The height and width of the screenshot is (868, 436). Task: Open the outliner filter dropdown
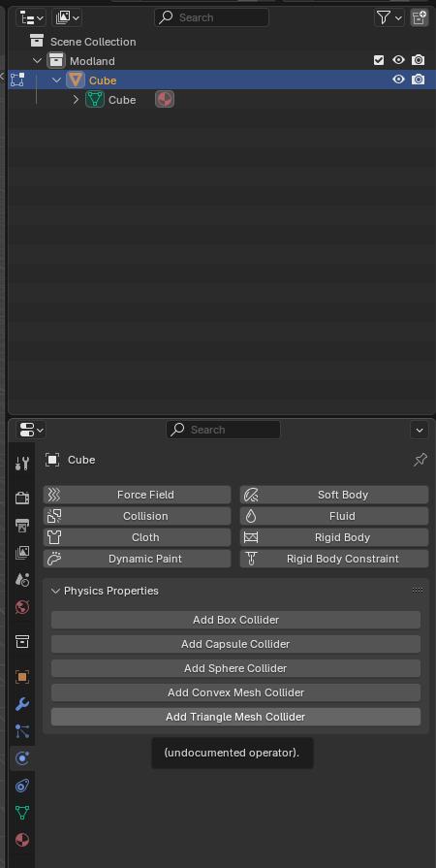(389, 17)
